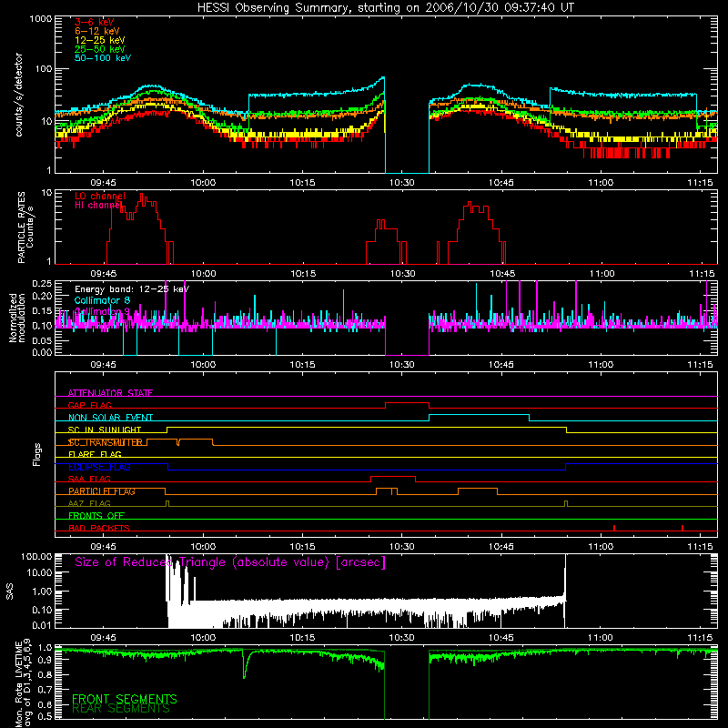The height and width of the screenshot is (728, 728).
Task: Click the SAA_FLAG label
Action: [89, 480]
